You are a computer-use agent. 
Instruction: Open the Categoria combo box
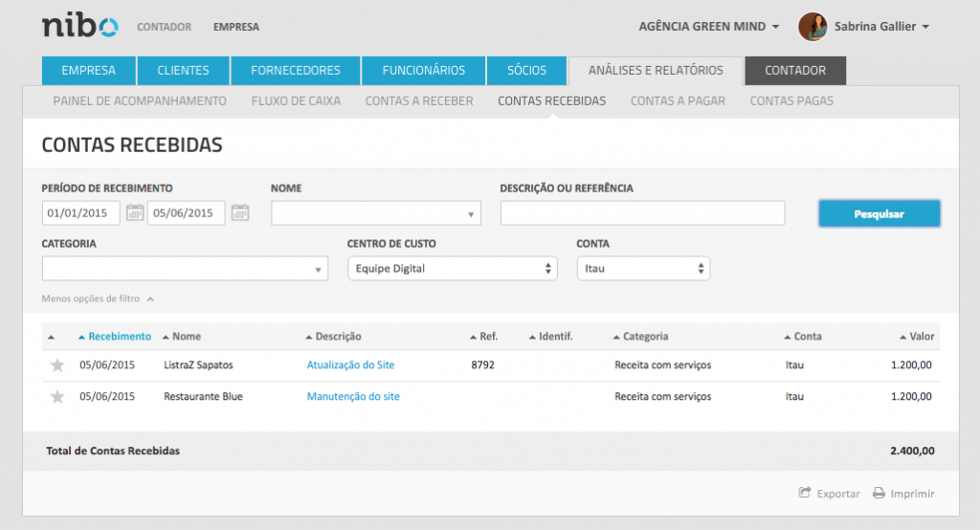point(185,269)
